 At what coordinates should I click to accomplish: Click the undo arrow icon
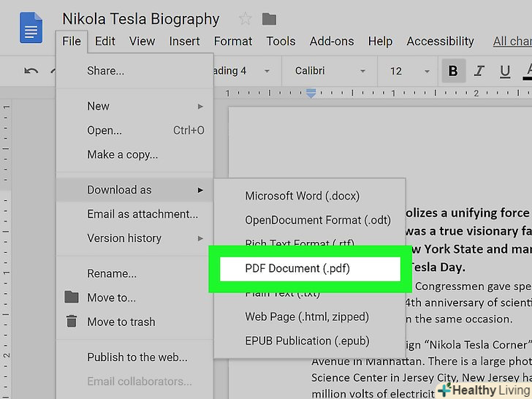coord(31,71)
